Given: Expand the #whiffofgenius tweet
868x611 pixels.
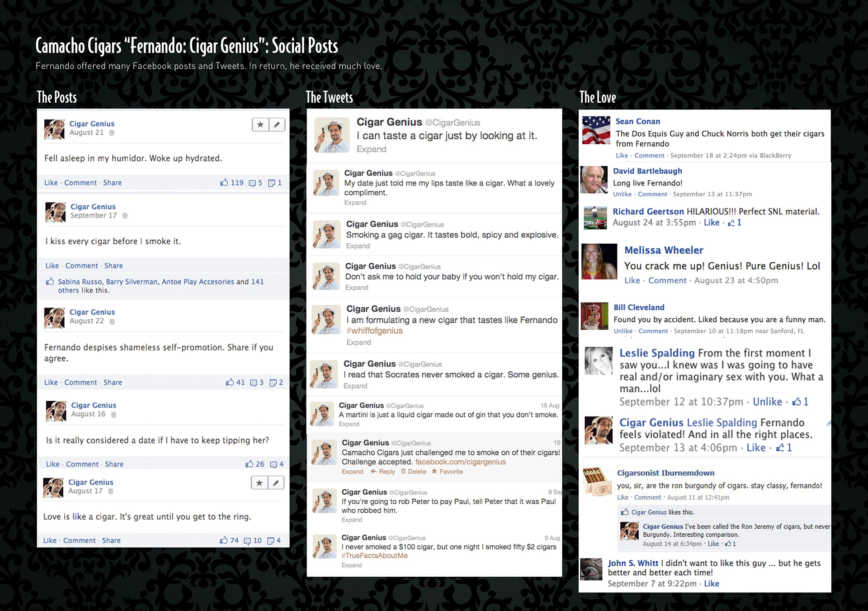Looking at the screenshot, I should [359, 342].
